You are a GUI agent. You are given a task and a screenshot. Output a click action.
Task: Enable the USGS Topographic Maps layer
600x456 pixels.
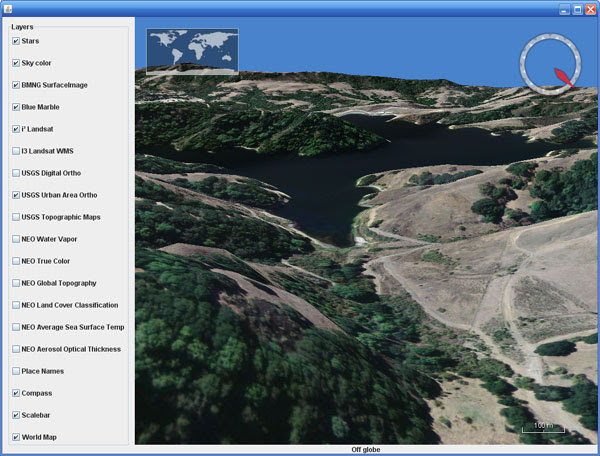point(16,217)
